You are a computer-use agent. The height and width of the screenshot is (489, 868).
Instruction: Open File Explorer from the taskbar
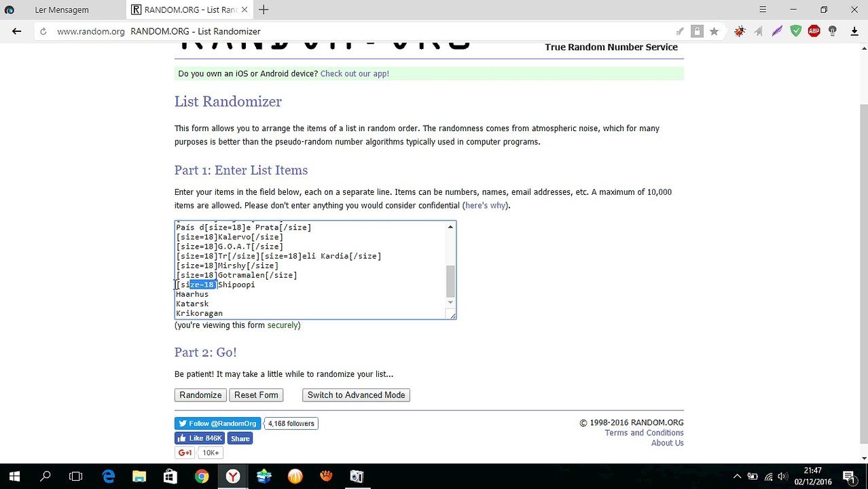click(x=139, y=476)
